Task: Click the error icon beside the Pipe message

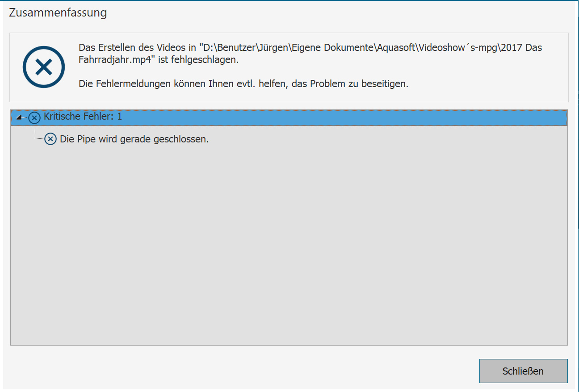Action: pyautogui.click(x=50, y=139)
